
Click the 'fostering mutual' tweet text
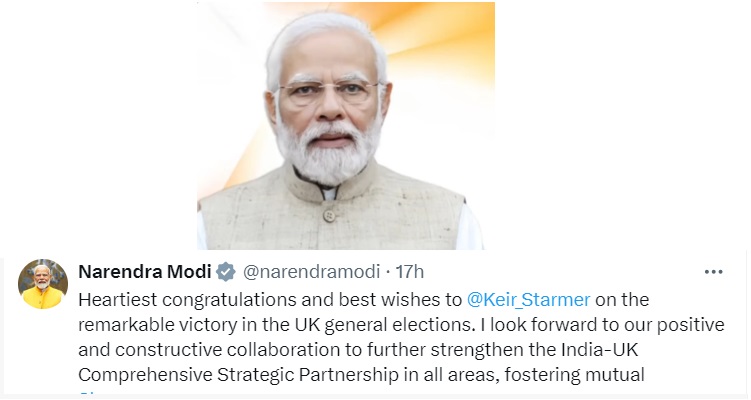[574, 375]
